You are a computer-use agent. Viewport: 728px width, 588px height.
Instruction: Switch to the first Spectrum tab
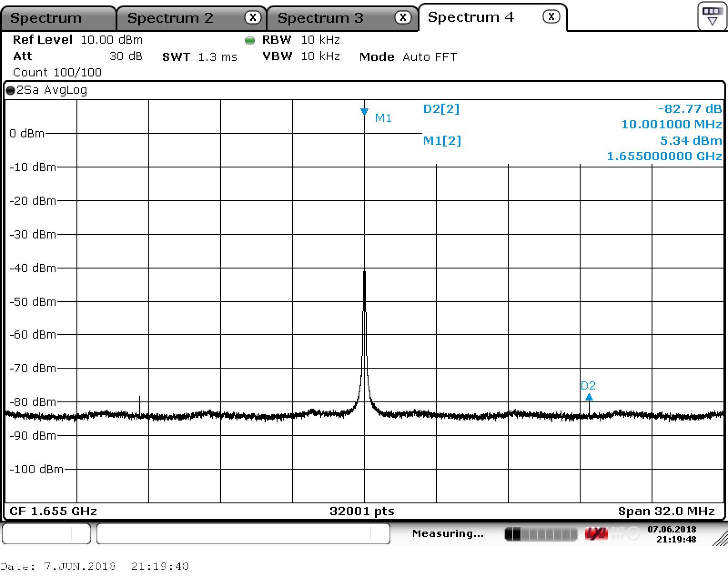tap(46, 18)
